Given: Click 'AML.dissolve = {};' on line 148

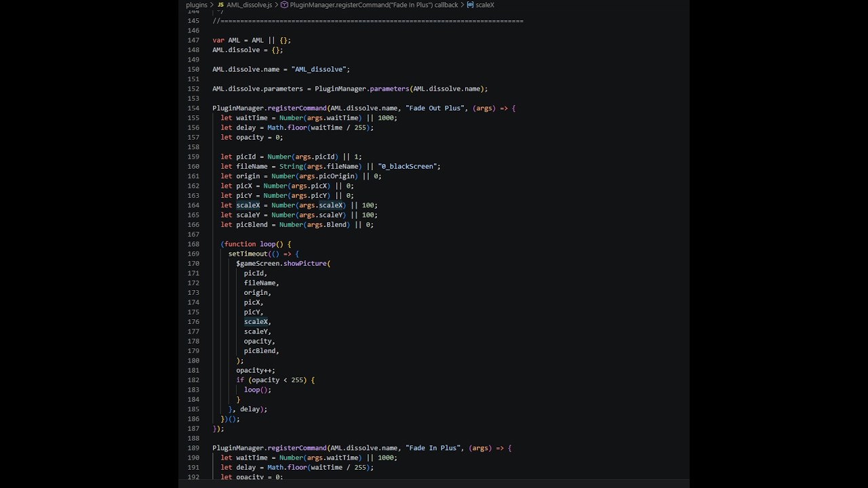Looking at the screenshot, I should (248, 50).
